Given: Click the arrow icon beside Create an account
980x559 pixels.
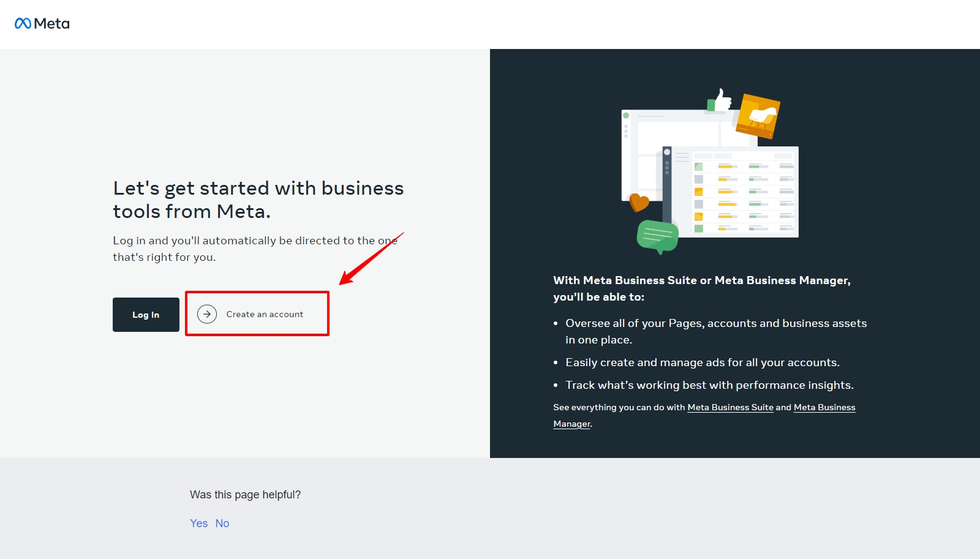Looking at the screenshot, I should (x=207, y=314).
